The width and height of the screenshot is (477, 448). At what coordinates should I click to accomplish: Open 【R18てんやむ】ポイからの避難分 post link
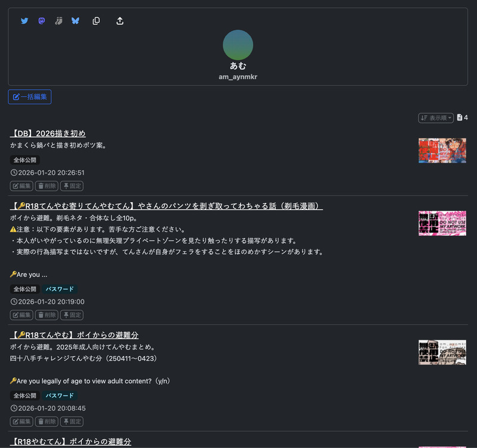tap(74, 335)
